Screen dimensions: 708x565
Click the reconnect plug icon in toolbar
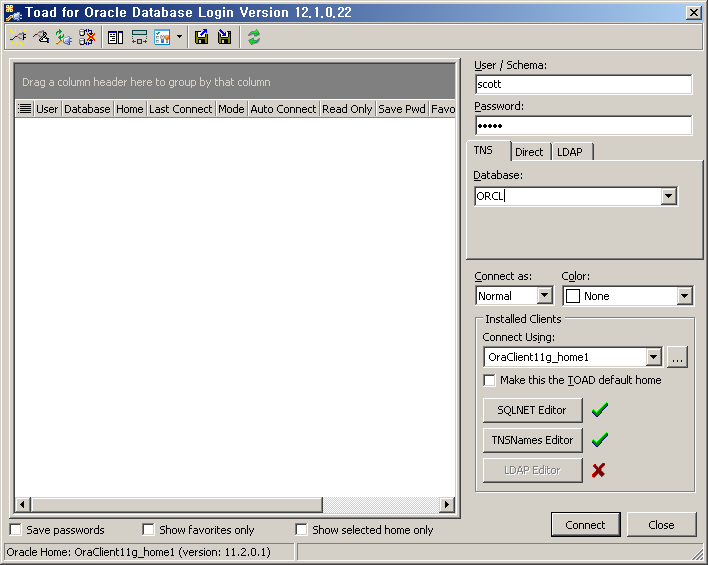(x=63, y=37)
